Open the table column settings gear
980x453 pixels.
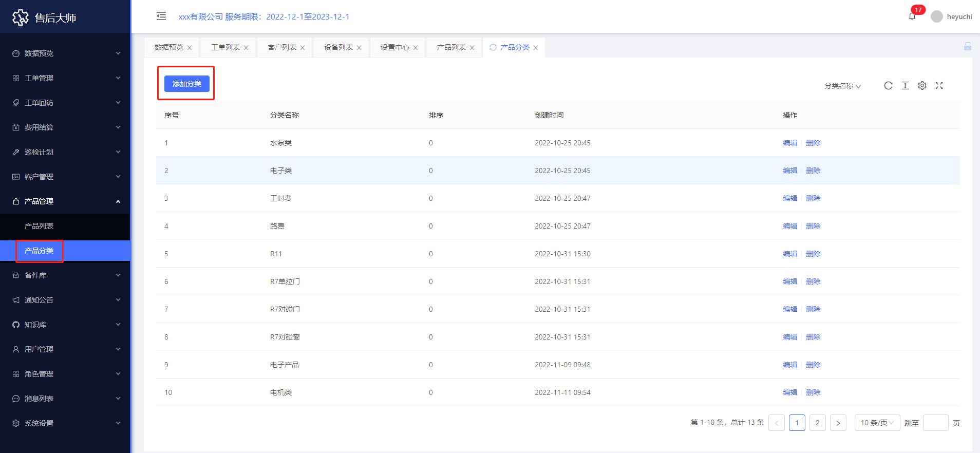(922, 86)
